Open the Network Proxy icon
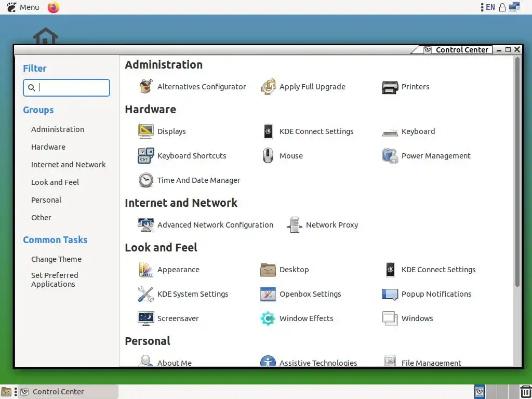This screenshot has height=399, width=532. (295, 225)
